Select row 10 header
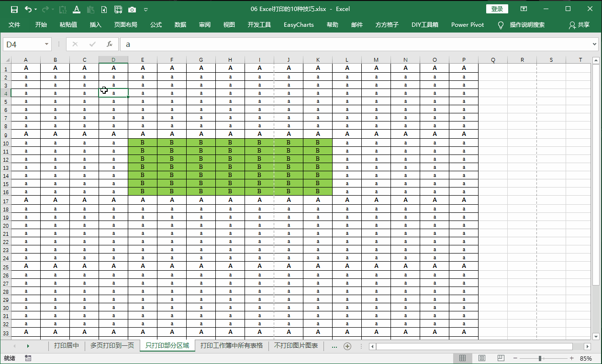Screen dimensions: 602x364 pos(6,143)
